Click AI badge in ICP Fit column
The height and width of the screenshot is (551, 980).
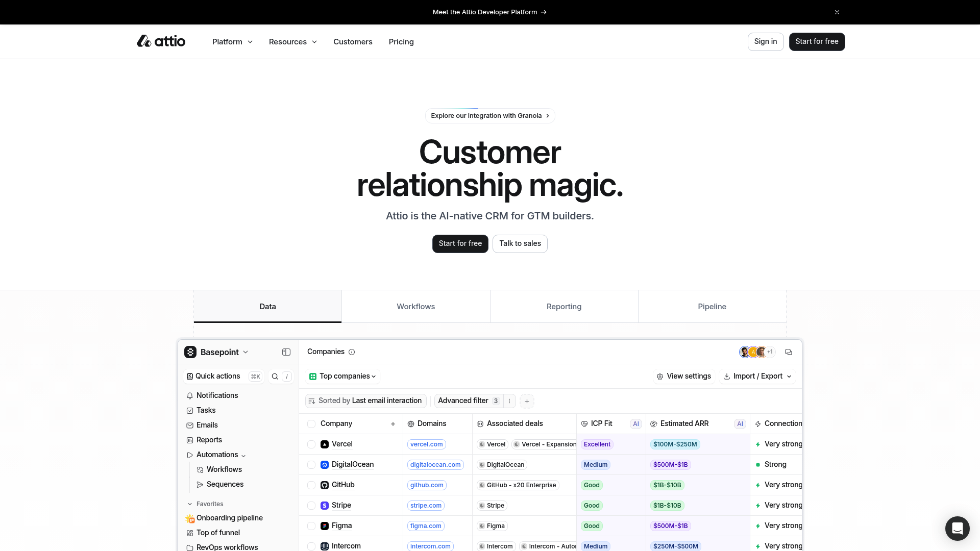[636, 424]
